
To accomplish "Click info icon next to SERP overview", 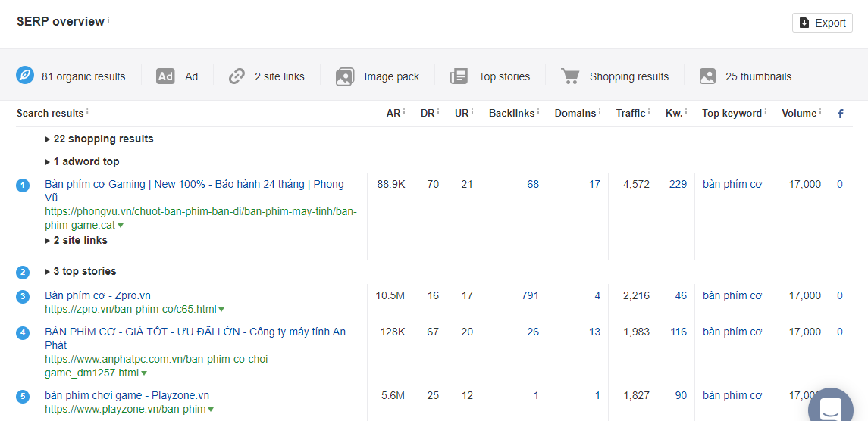I will (108, 20).
